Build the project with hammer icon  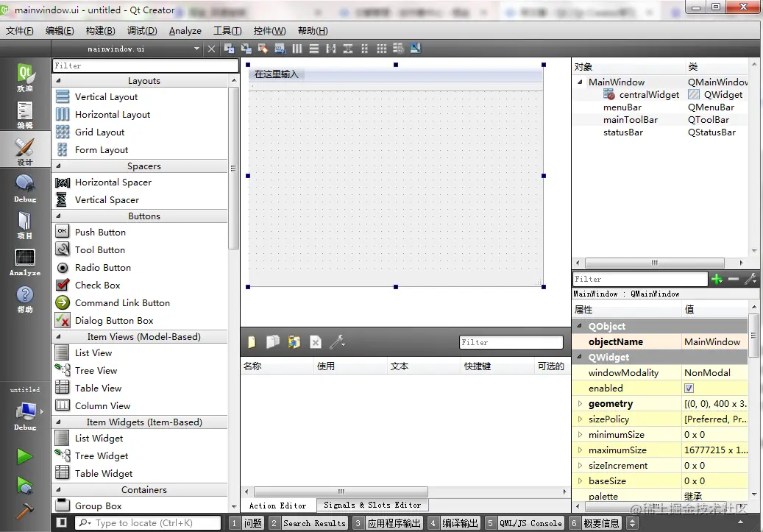pyautogui.click(x=25, y=511)
